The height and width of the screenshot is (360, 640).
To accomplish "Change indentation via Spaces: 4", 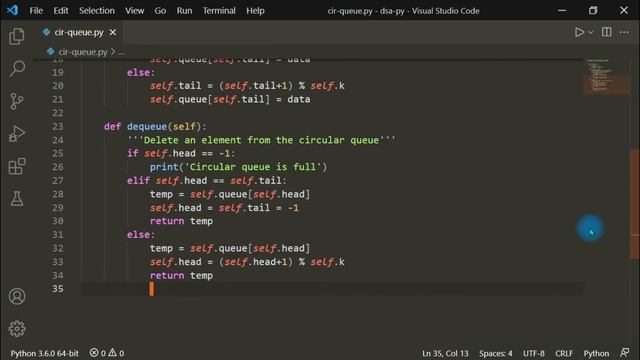I will coord(496,353).
